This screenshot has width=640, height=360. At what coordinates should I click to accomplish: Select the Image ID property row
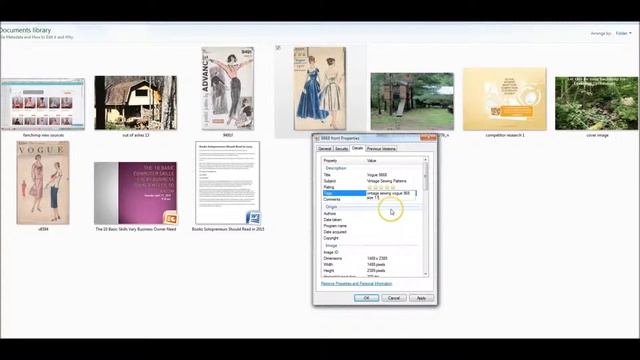[372, 252]
